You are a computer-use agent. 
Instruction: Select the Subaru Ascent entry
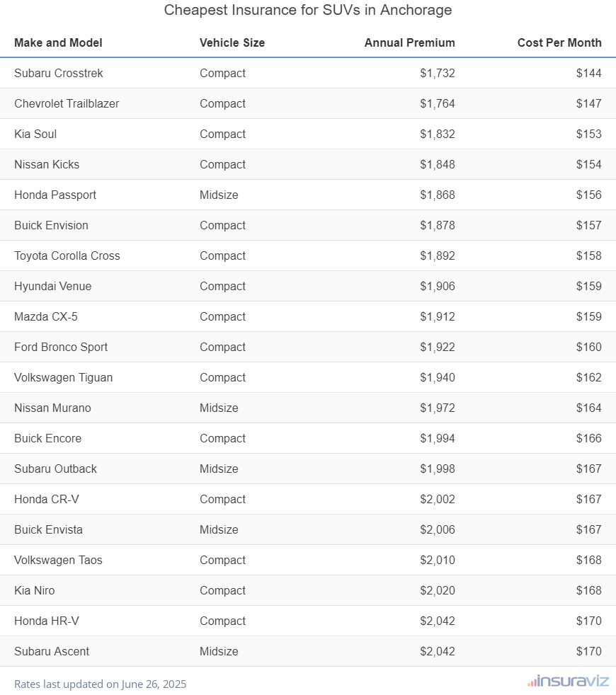pos(52,651)
